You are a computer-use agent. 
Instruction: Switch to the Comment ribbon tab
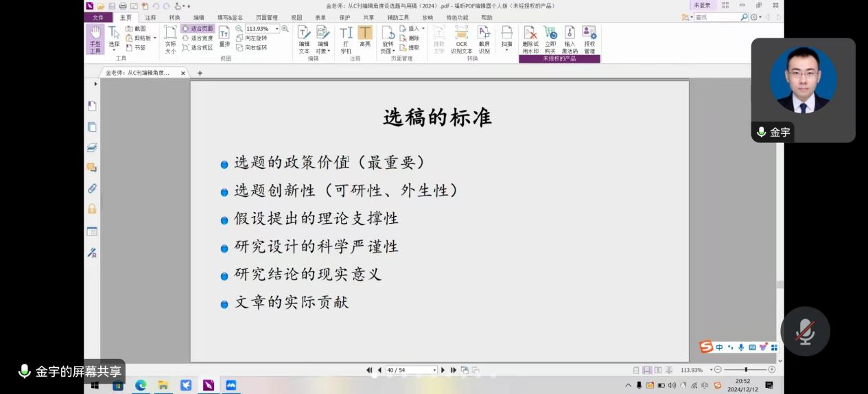(x=150, y=18)
